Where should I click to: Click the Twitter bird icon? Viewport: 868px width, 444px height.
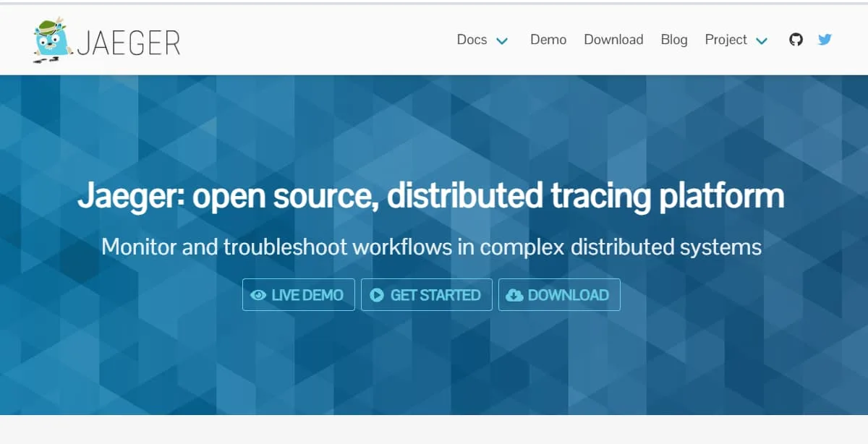824,40
